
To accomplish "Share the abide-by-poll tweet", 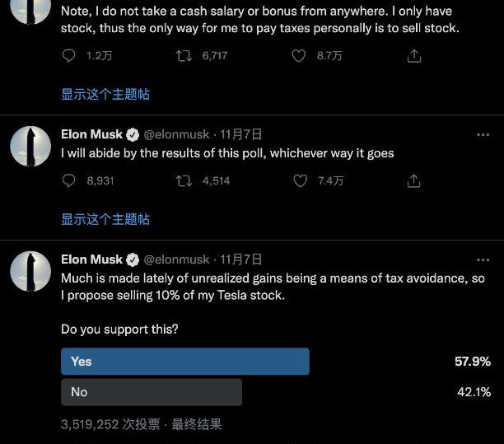I will click(x=414, y=180).
